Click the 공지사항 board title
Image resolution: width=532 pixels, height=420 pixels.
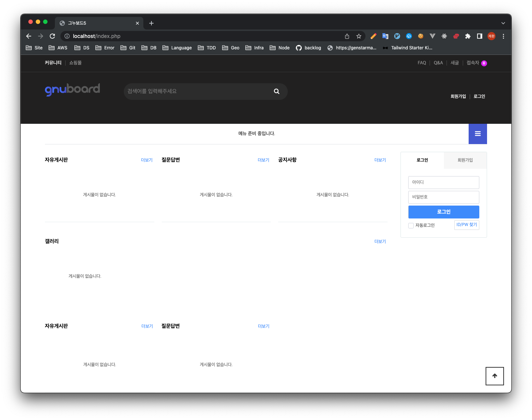pos(287,160)
